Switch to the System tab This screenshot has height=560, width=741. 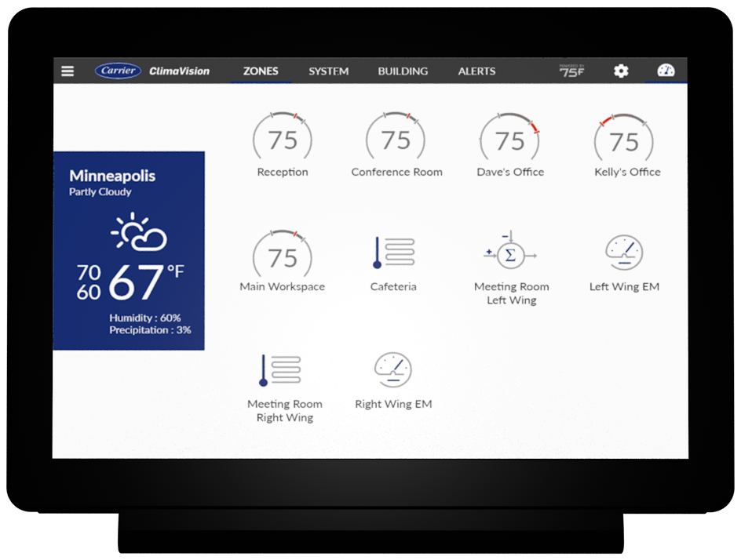(x=328, y=71)
